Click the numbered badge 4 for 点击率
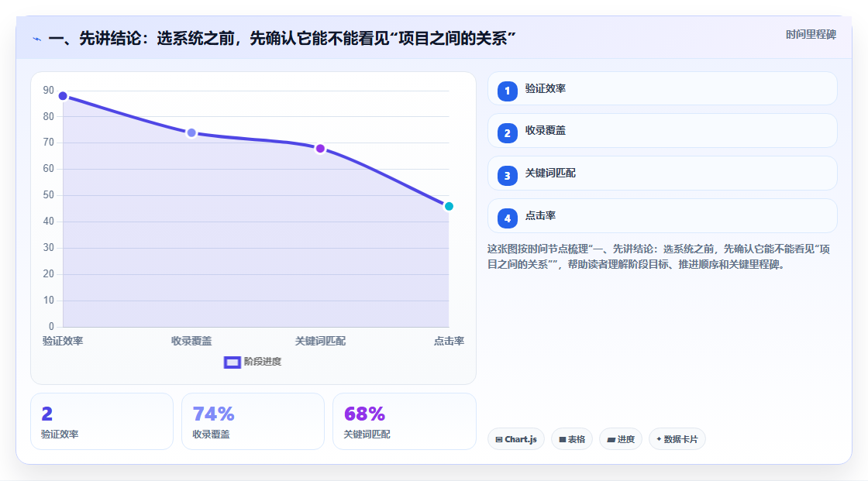The image size is (868, 481). point(507,218)
